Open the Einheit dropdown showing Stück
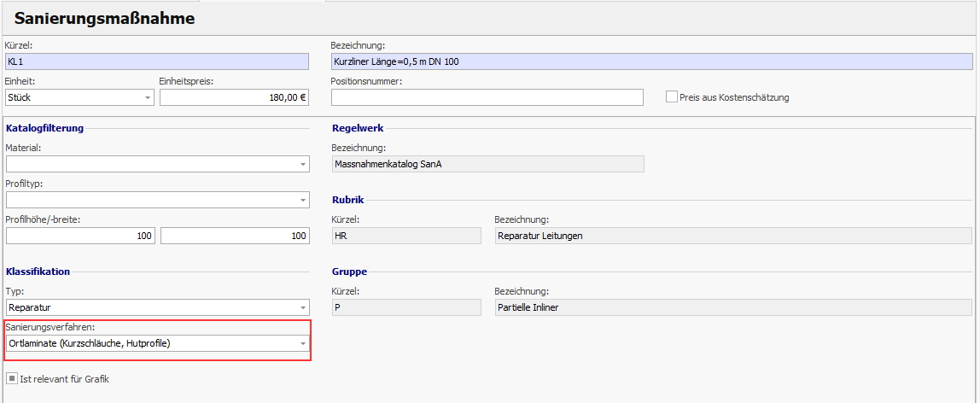 coord(147,97)
